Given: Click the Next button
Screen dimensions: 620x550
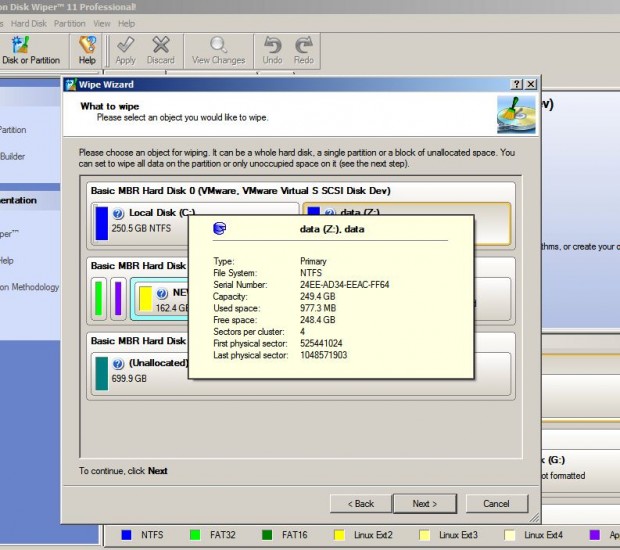Looking at the screenshot, I should (x=425, y=503).
